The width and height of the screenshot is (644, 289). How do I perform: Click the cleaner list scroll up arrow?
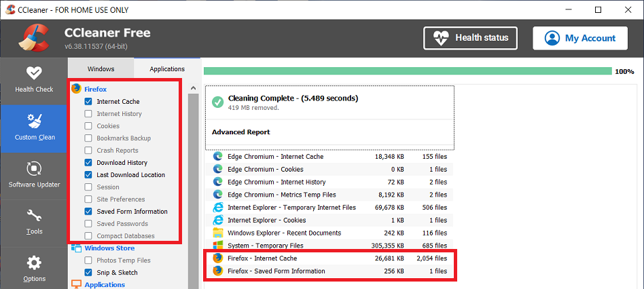[x=192, y=88]
